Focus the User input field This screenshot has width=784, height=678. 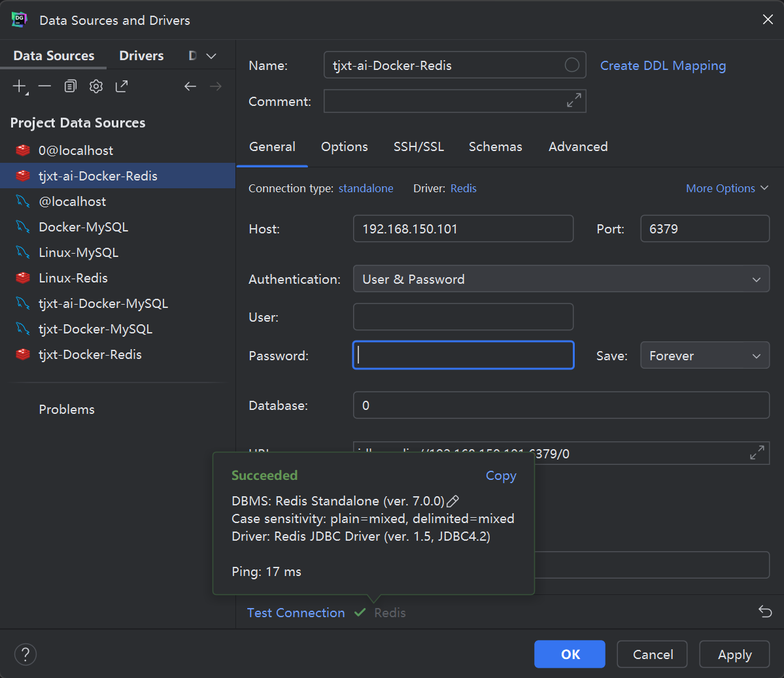tap(463, 316)
